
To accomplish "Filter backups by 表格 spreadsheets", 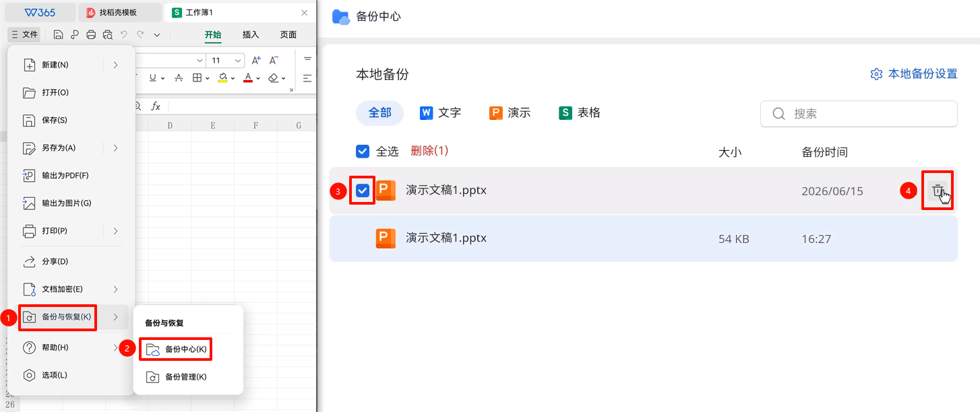I will coord(580,113).
